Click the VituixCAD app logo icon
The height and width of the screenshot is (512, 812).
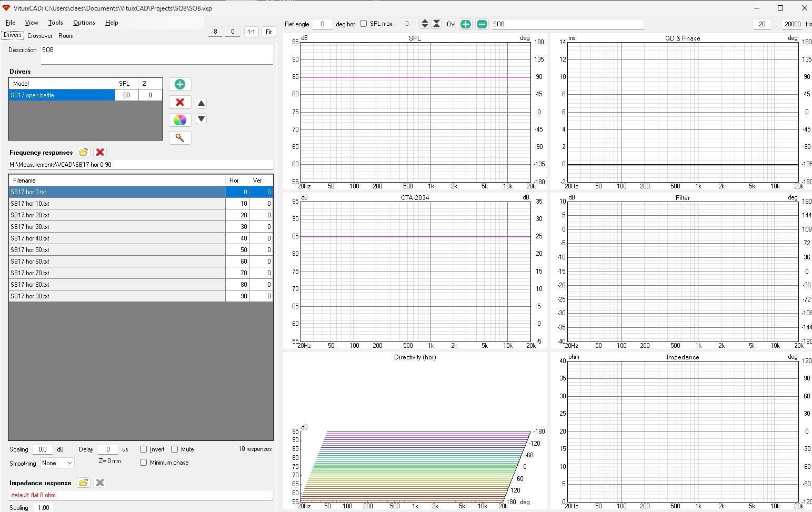pyautogui.click(x=6, y=8)
